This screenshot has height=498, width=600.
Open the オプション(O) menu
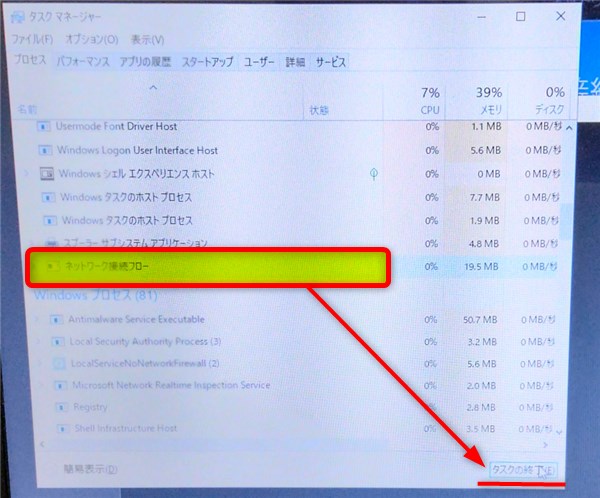coord(92,39)
